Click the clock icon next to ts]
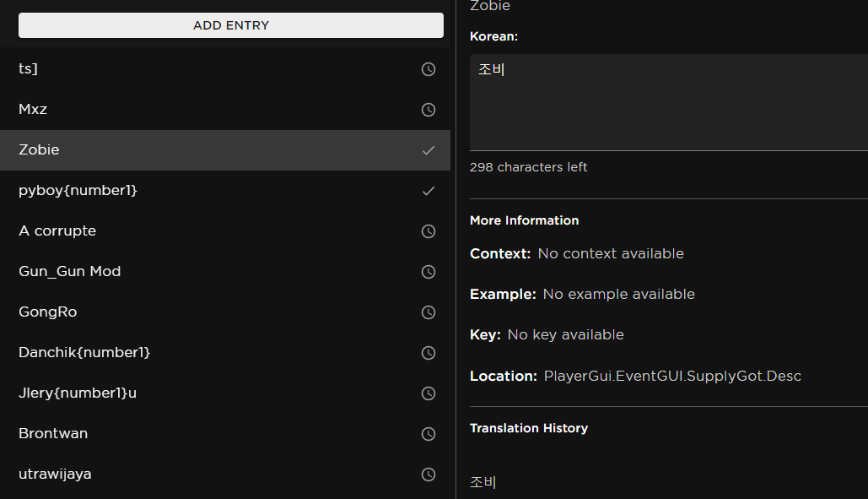The width and height of the screenshot is (868, 499). click(428, 69)
